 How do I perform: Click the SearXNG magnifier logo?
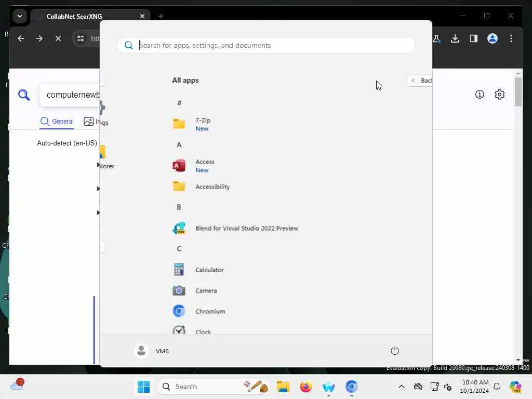[24, 95]
